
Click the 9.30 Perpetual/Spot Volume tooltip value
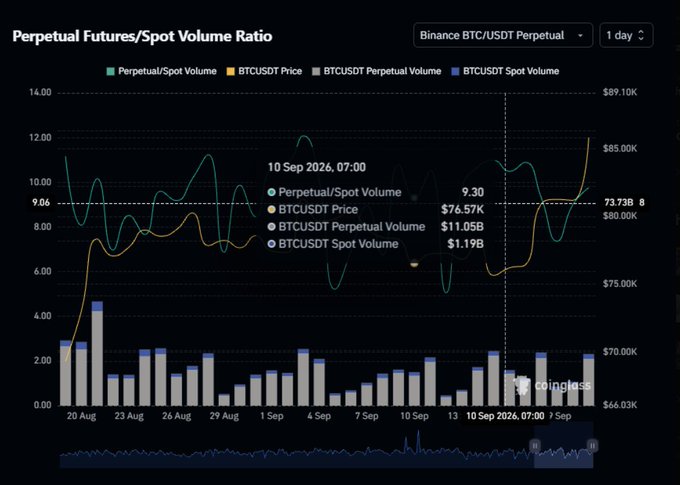(473, 192)
